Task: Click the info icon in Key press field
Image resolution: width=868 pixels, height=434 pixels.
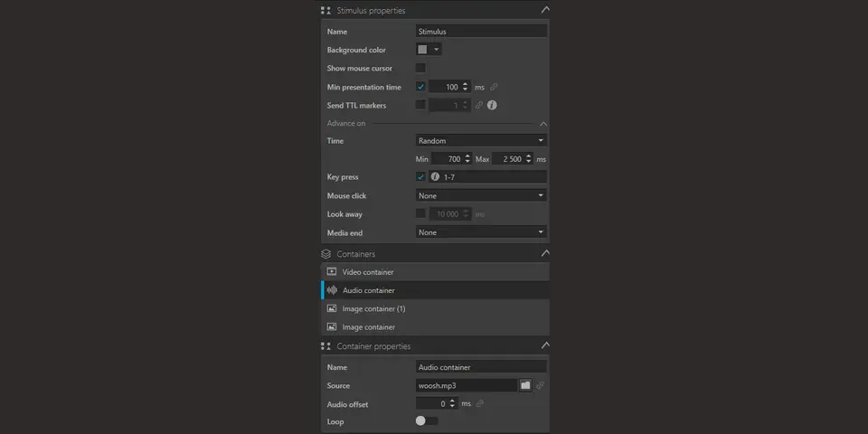Action: [435, 177]
